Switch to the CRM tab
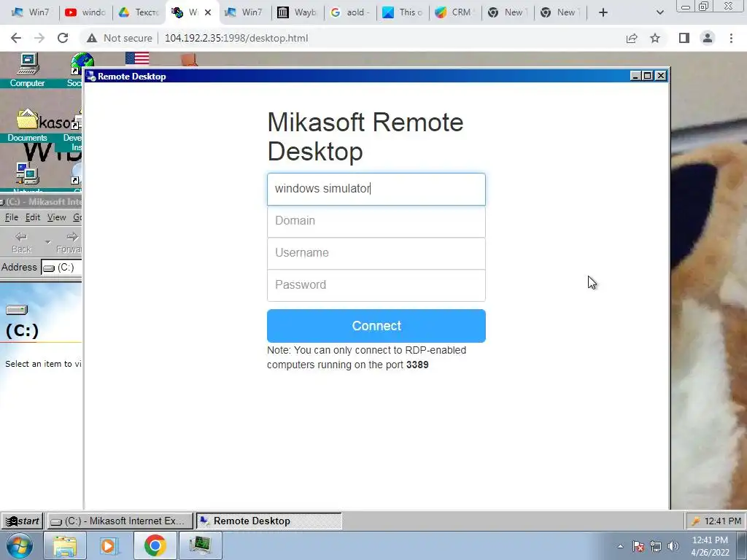Viewport: 747px width, 560px height. point(455,12)
